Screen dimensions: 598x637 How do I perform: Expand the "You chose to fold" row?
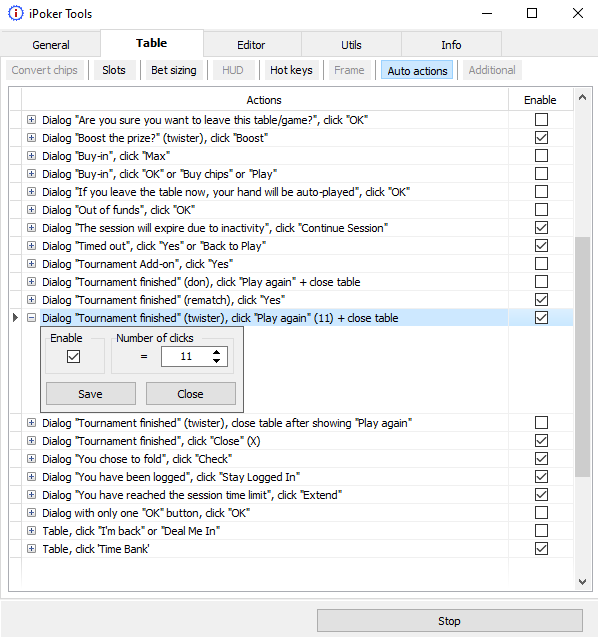click(x=31, y=459)
